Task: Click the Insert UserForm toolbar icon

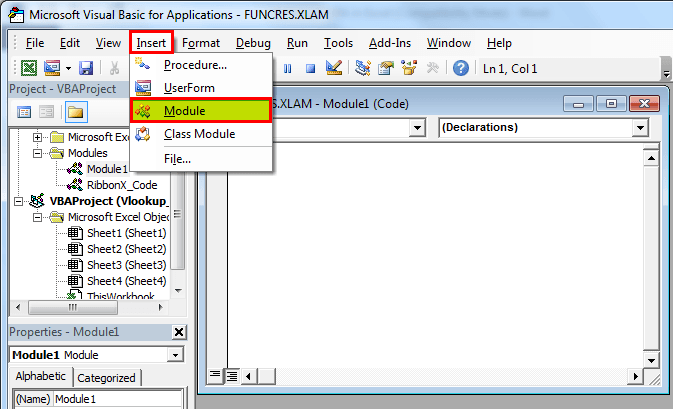Action: 52,68
